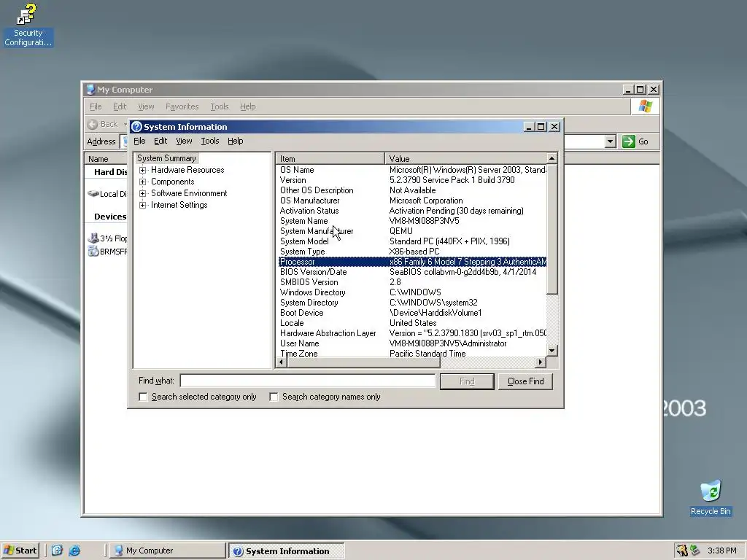Open Edit menu in System Information
747x560 pixels.
160,141
